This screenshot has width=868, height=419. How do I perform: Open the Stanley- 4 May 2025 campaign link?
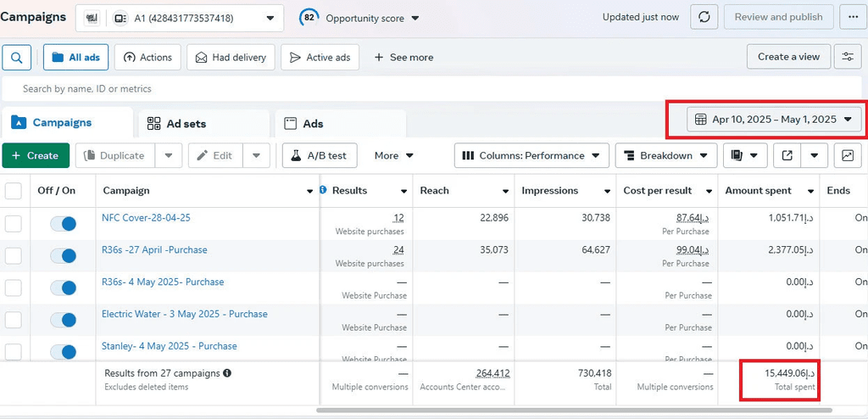pos(169,346)
